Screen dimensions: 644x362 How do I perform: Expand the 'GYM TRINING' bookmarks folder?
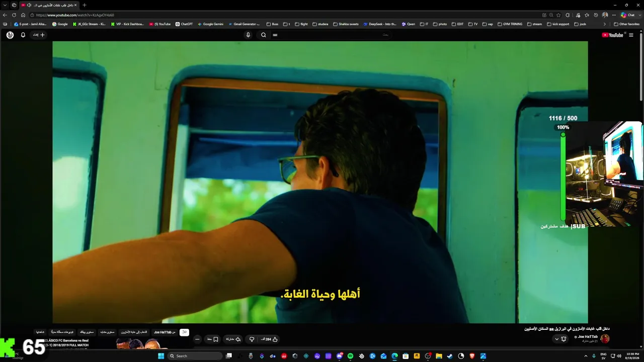510,24
